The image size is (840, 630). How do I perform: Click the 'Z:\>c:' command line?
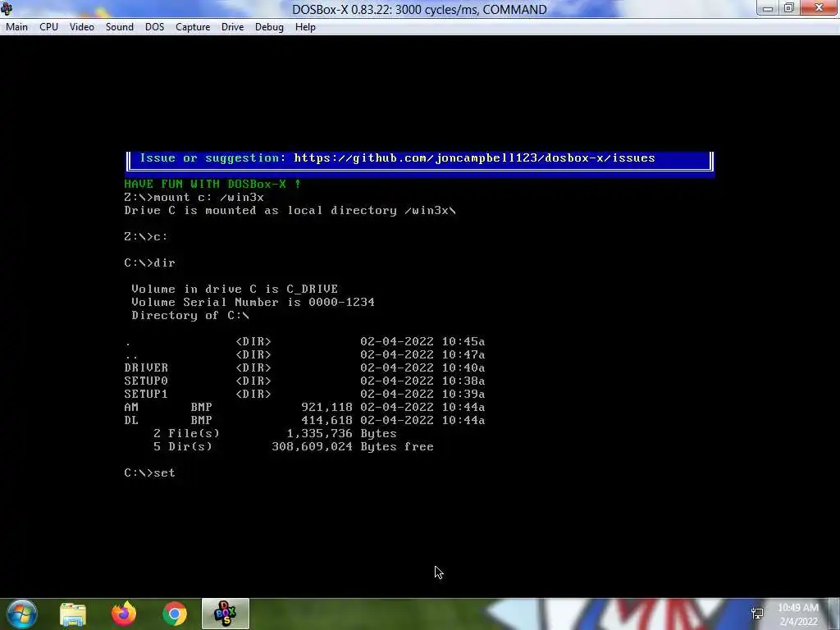coord(146,237)
